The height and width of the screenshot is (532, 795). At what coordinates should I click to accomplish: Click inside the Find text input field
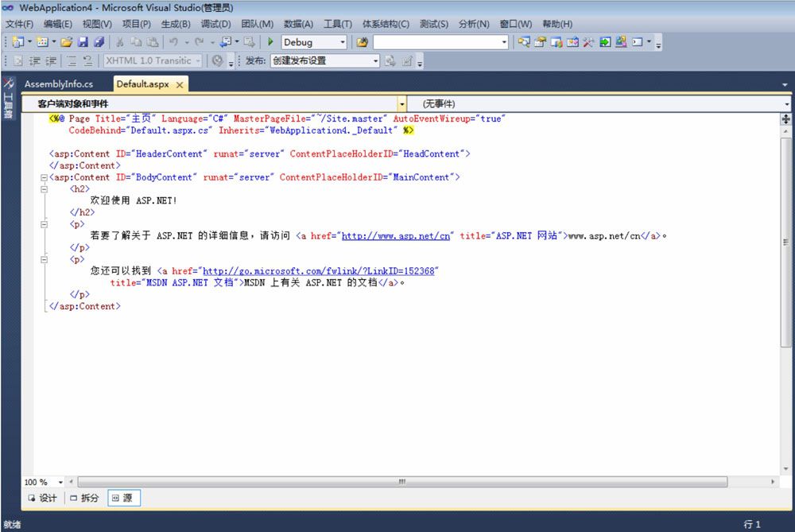click(436, 42)
